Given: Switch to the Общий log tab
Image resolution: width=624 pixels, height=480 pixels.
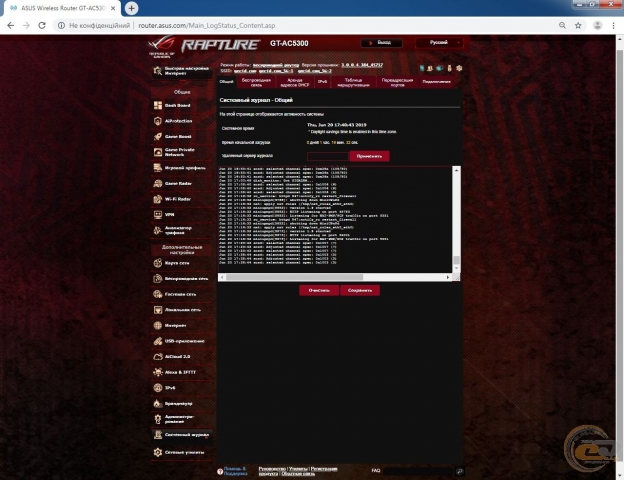Looking at the screenshot, I should click(226, 82).
